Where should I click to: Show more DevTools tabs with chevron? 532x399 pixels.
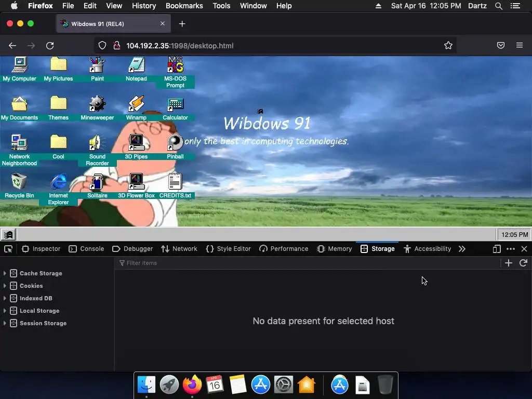click(462, 249)
